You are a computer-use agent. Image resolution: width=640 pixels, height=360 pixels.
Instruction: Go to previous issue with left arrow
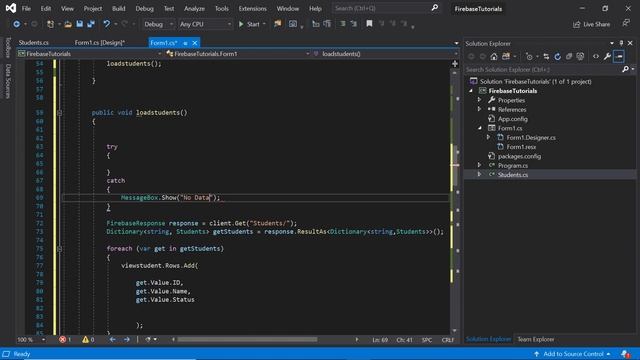click(x=112, y=340)
